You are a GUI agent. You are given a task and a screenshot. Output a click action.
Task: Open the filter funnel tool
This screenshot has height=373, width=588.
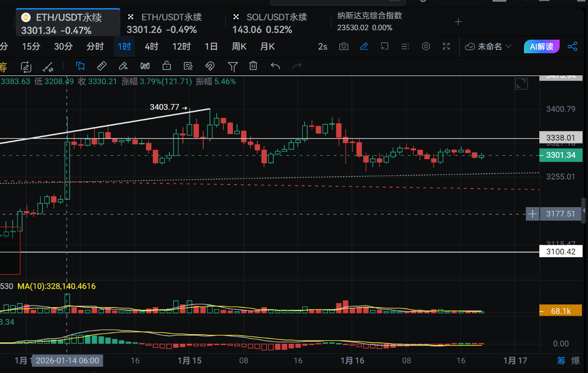tap(232, 66)
